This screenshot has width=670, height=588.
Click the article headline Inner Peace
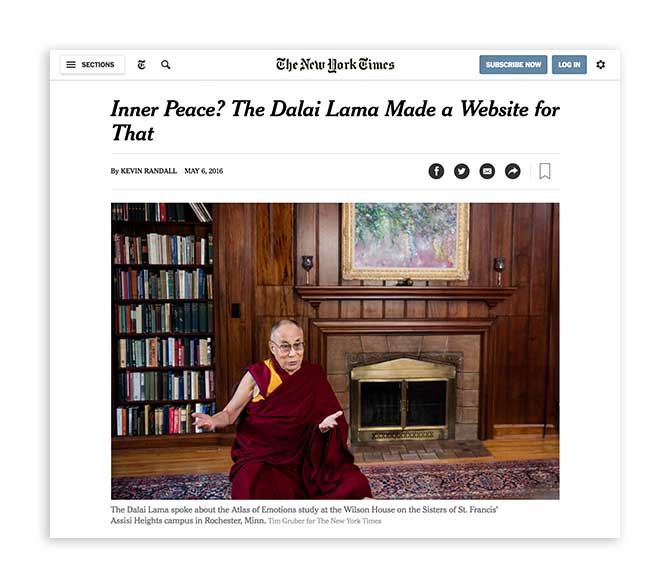tap(335, 121)
